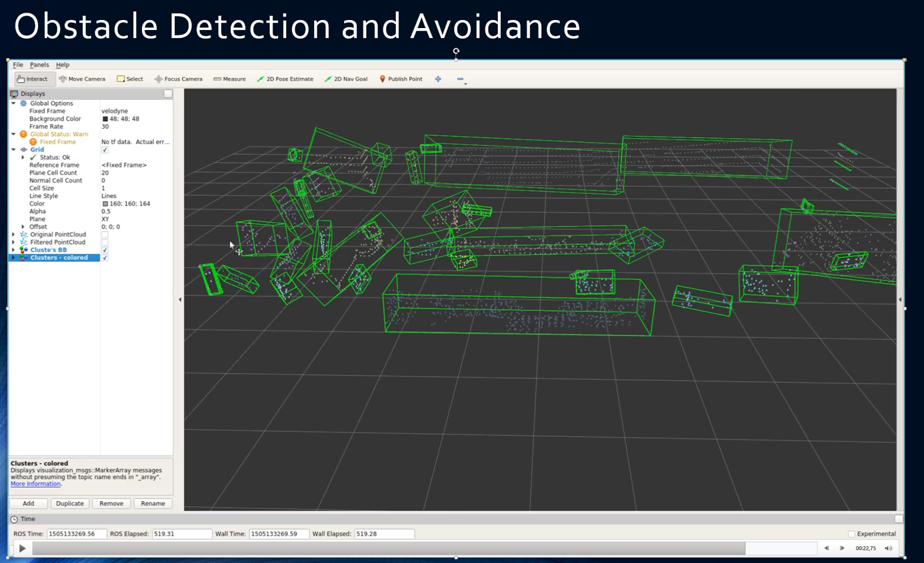Screen dimensions: 924x563
Task: Open the File menu
Action: point(18,65)
